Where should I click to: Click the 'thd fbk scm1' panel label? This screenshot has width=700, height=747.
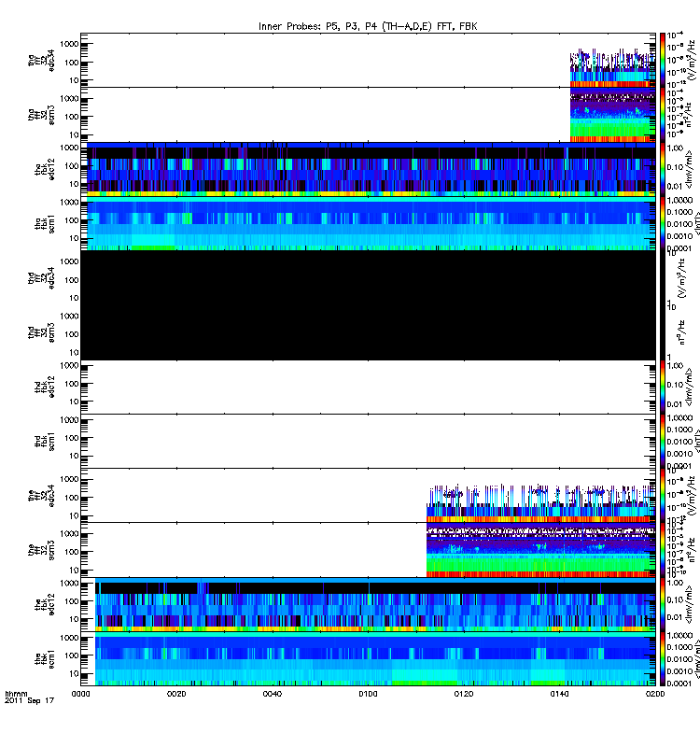[45, 441]
